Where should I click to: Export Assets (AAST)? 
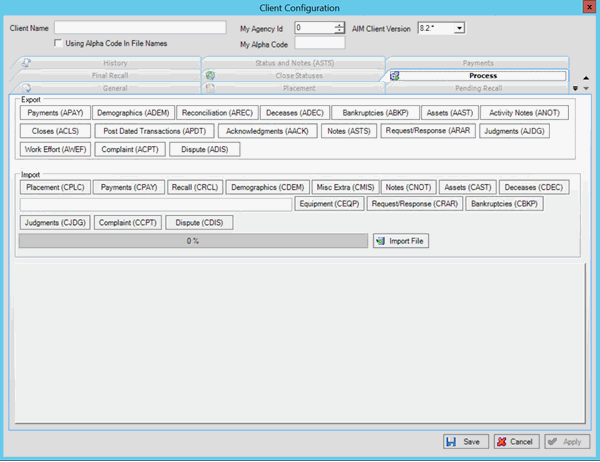[450, 113]
